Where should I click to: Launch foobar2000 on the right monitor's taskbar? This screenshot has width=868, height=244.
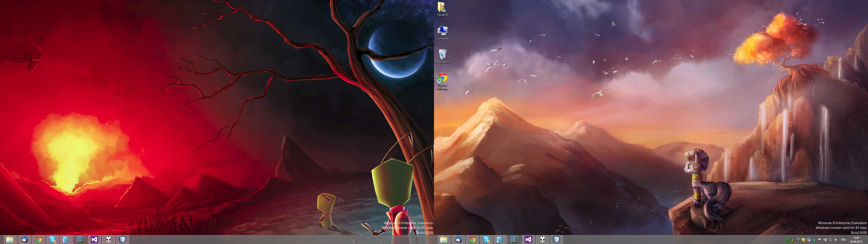pos(542,240)
